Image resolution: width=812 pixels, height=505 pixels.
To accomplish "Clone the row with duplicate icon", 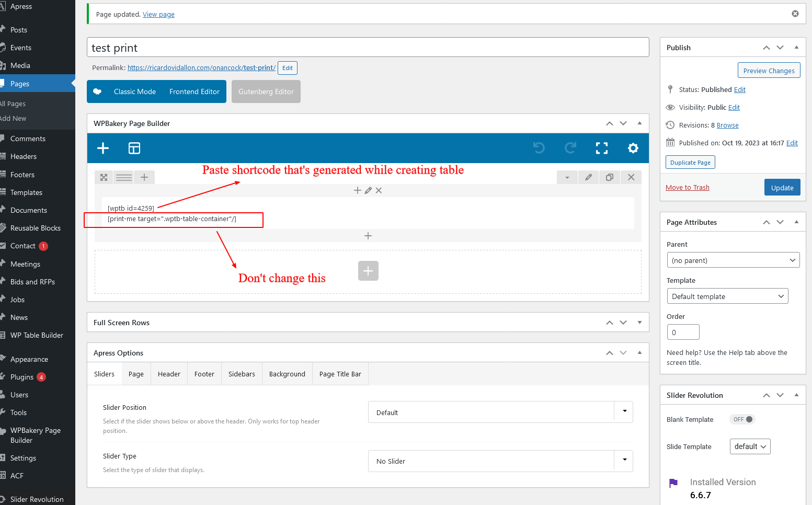I will click(x=610, y=177).
